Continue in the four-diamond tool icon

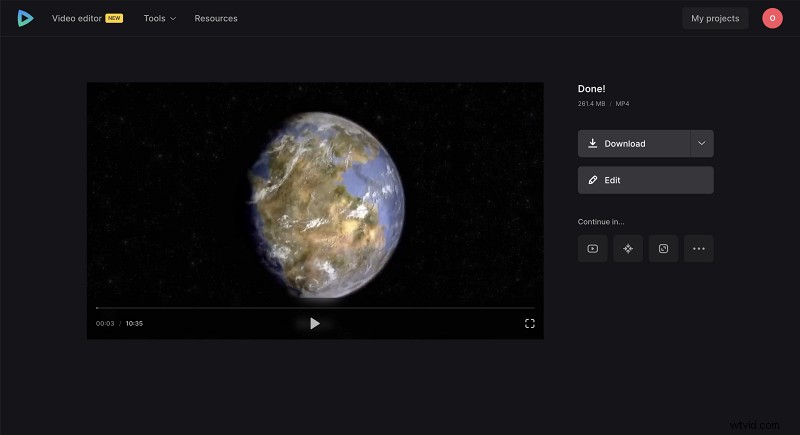628,249
